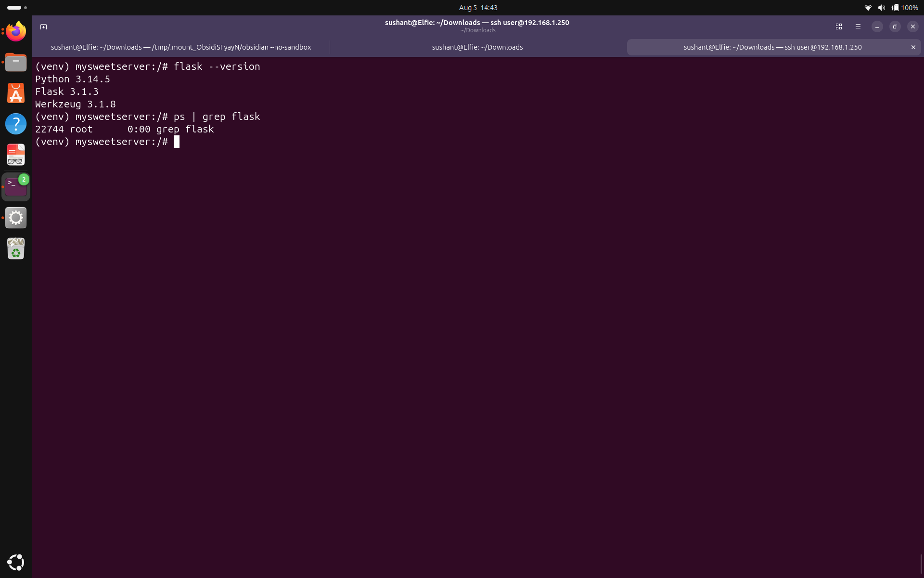This screenshot has width=924, height=578.
Task: Open the Settings gear in the dock
Action: [16, 218]
